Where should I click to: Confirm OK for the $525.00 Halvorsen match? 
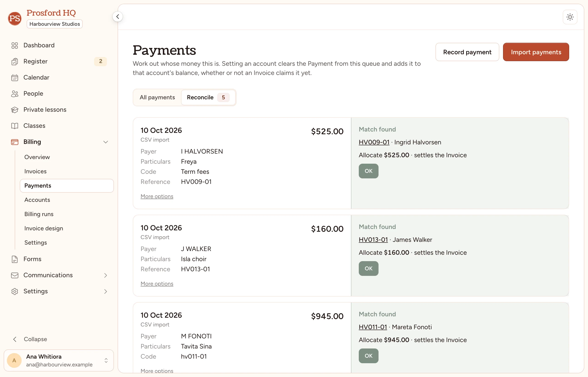pos(369,171)
